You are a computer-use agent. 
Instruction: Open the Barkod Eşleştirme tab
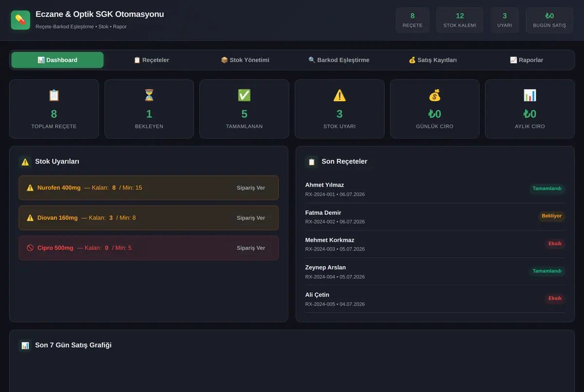click(339, 60)
